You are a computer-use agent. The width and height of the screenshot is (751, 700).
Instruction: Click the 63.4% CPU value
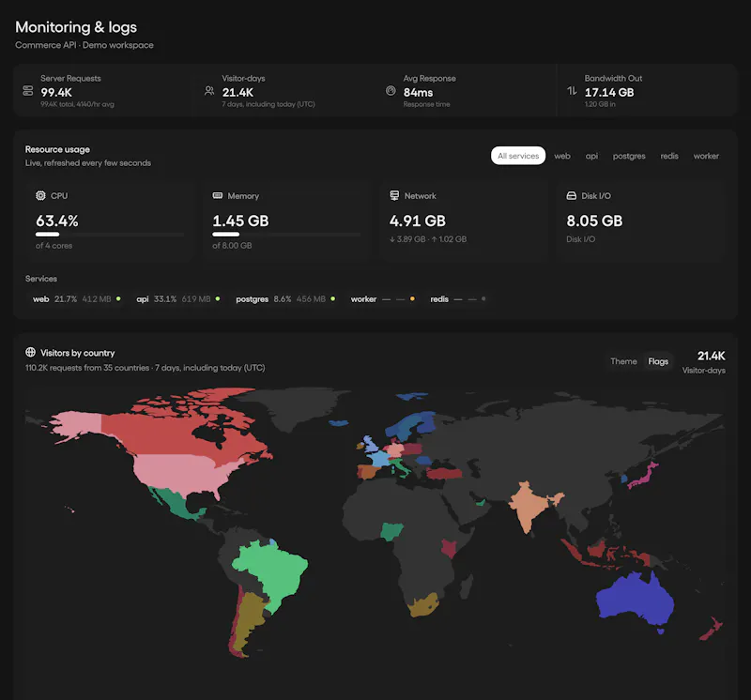[57, 221]
